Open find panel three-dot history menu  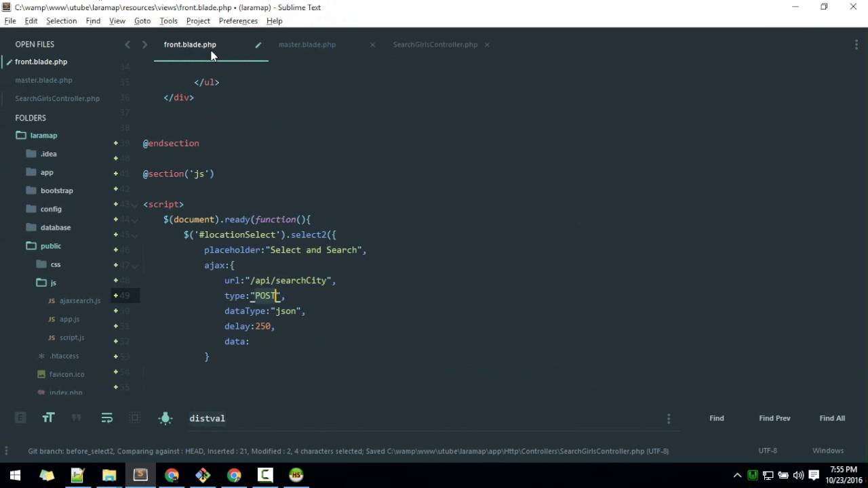(669, 418)
